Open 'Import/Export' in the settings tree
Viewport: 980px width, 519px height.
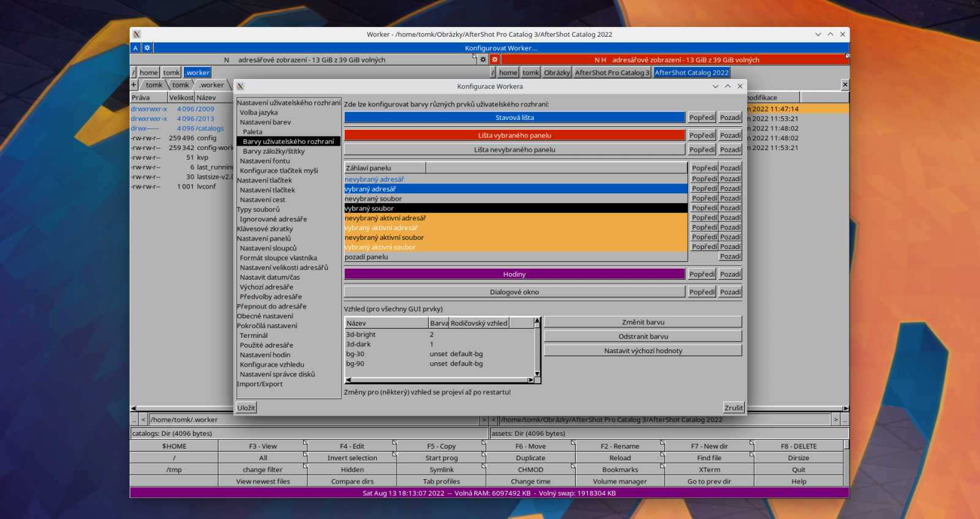[260, 384]
